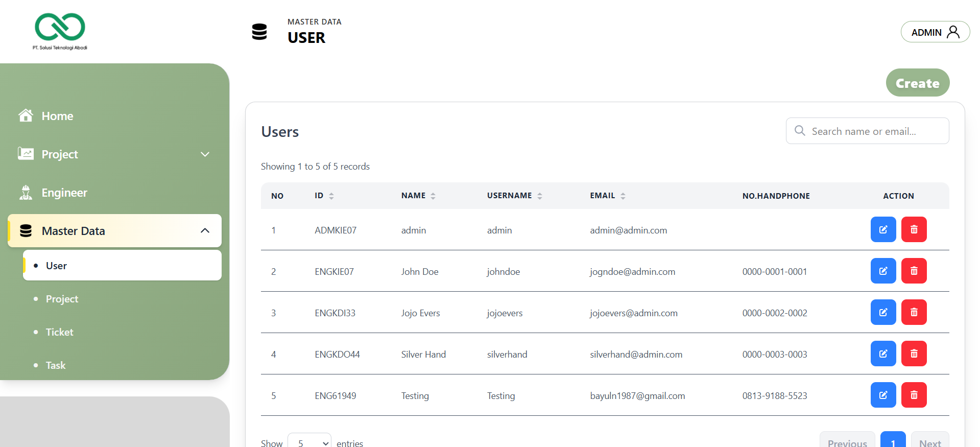Click the search magnifier icon
Viewport: 980px width, 447px height.
pyautogui.click(x=800, y=131)
